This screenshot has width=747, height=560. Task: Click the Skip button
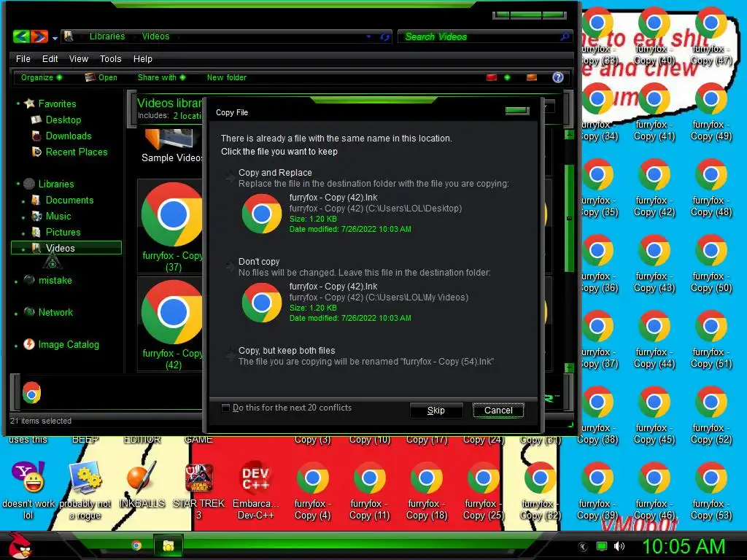(x=436, y=411)
